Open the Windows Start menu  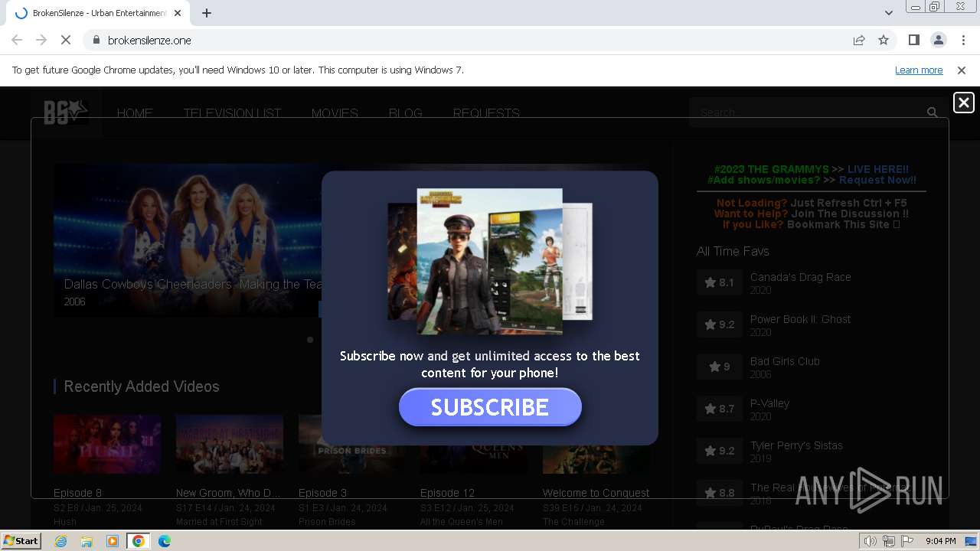(x=21, y=541)
